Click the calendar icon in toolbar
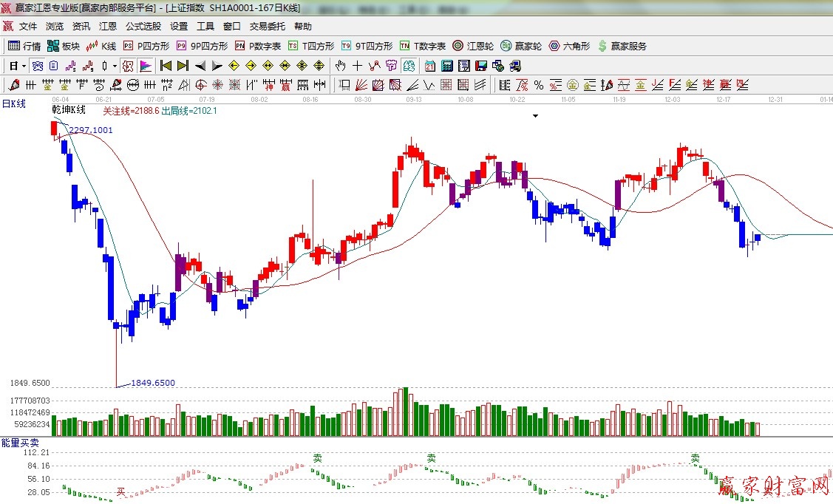The image size is (833, 504). pyautogui.click(x=429, y=66)
